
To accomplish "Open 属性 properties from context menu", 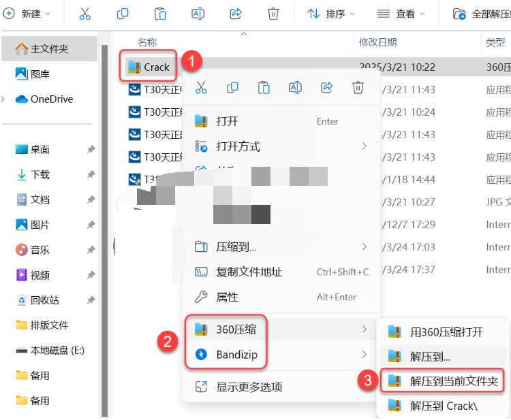I will (281, 297).
